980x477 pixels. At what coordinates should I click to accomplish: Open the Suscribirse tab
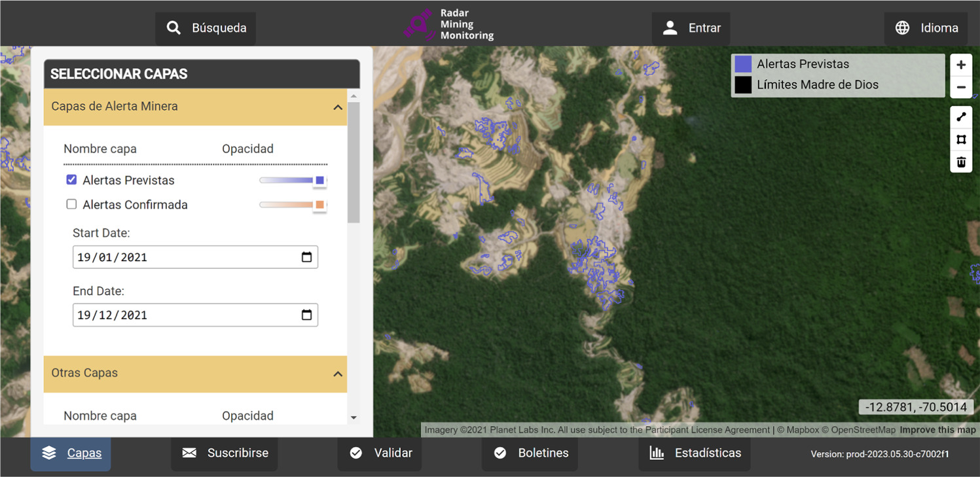click(x=225, y=453)
